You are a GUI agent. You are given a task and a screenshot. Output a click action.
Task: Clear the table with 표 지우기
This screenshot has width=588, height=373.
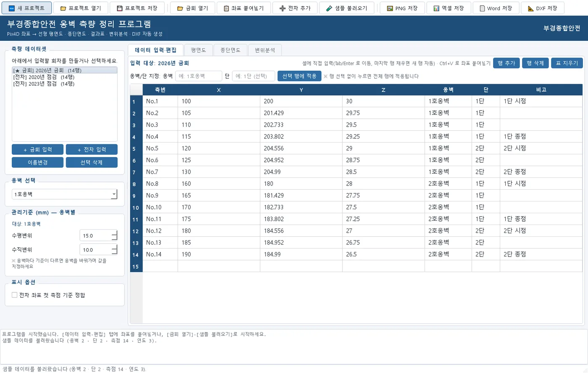(567, 63)
